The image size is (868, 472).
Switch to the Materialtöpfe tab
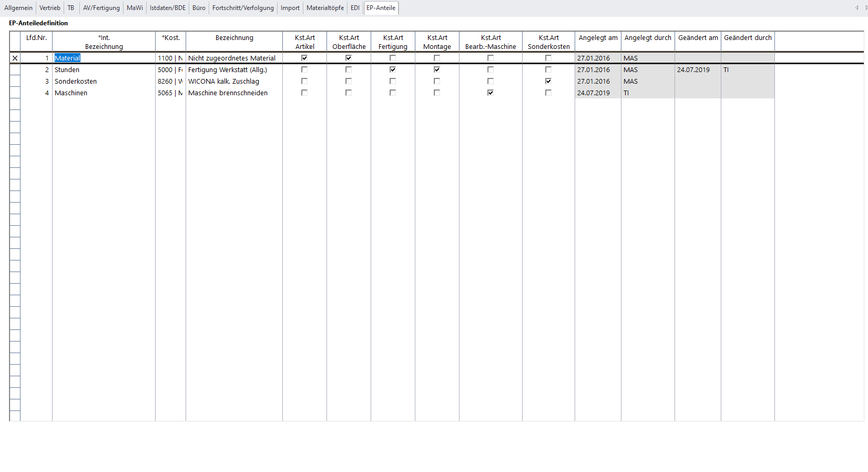(x=325, y=8)
